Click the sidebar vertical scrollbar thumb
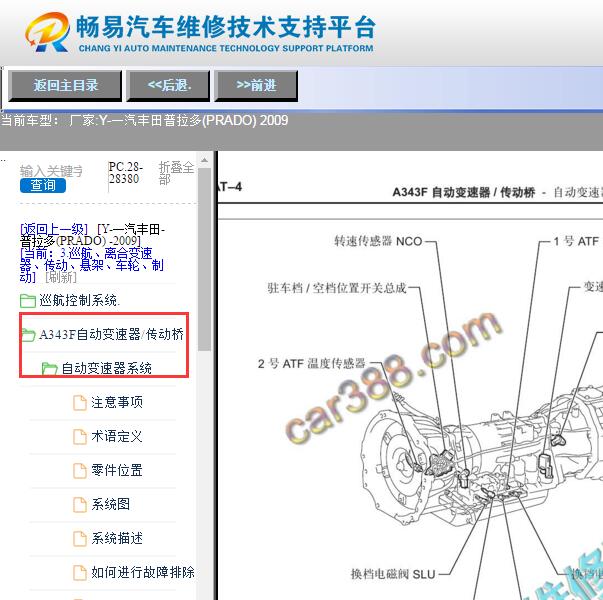This screenshot has height=600, width=603. 204,260
